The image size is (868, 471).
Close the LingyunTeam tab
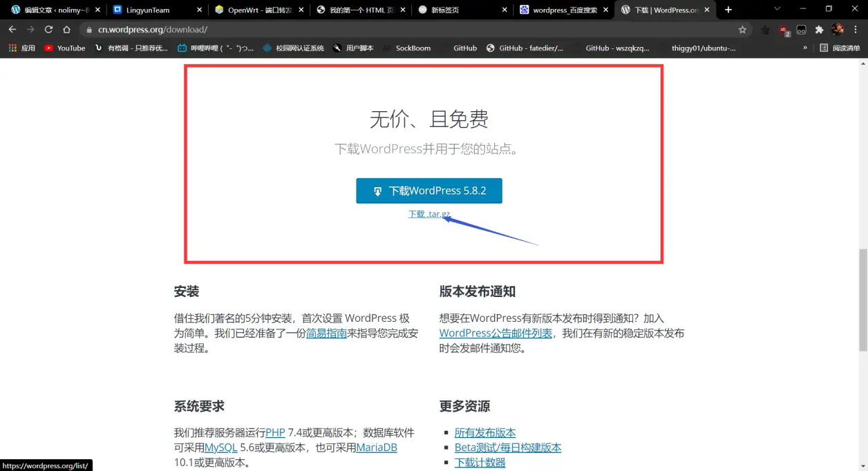coord(200,10)
